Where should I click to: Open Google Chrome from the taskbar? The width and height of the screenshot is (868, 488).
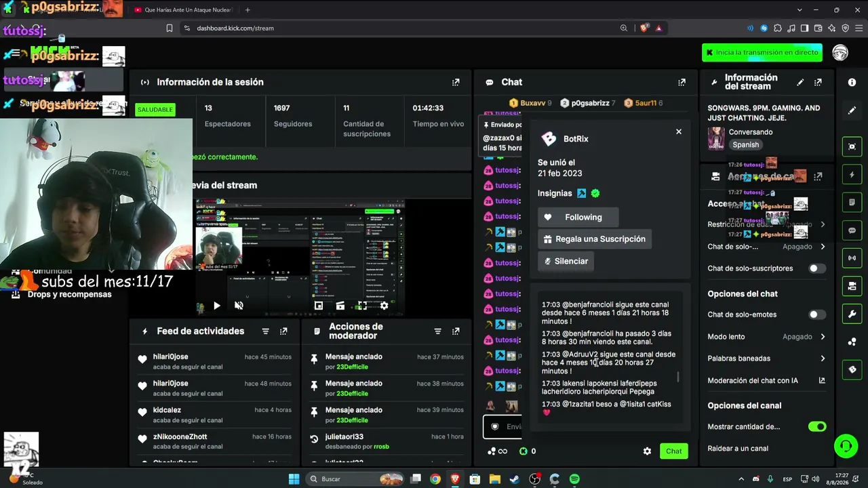click(435, 479)
